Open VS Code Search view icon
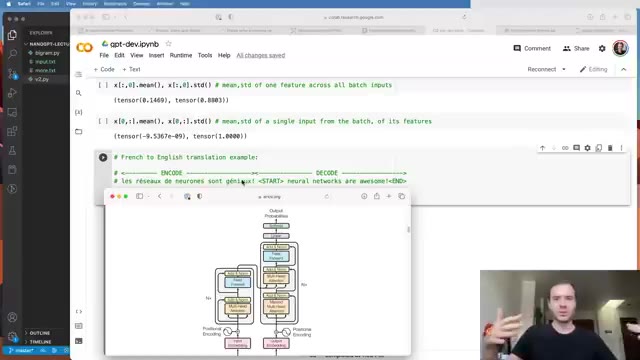The image size is (640, 360). [12, 54]
